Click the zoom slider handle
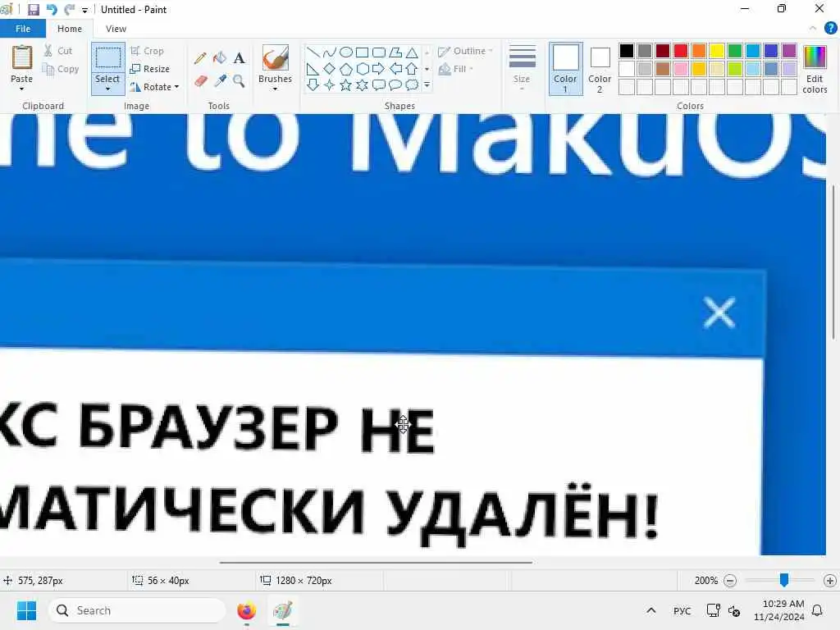Image resolution: width=840 pixels, height=630 pixels. point(784,580)
